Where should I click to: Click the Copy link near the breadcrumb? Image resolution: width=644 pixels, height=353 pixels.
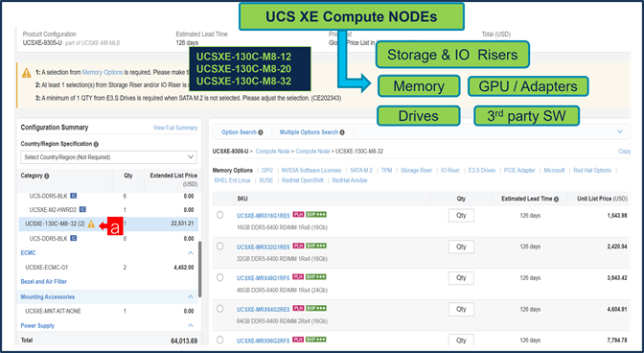[624, 152]
